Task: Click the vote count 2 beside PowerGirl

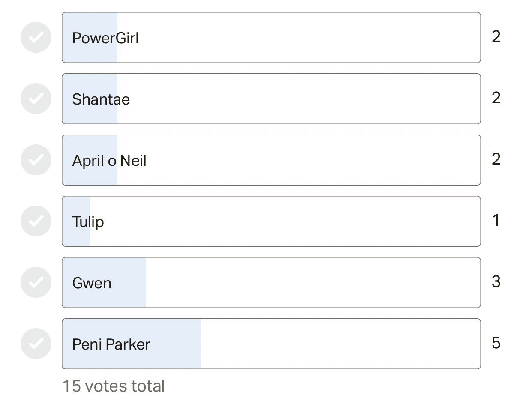Action: pyautogui.click(x=496, y=37)
